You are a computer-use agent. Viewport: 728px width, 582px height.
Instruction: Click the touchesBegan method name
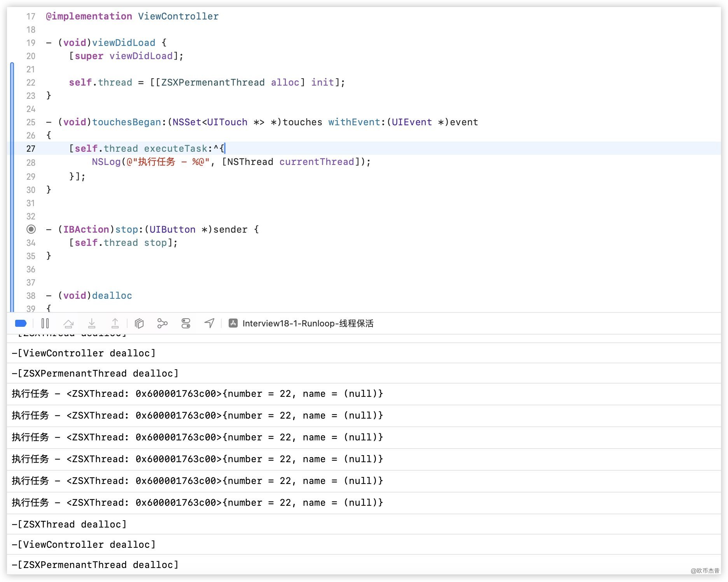(126, 122)
